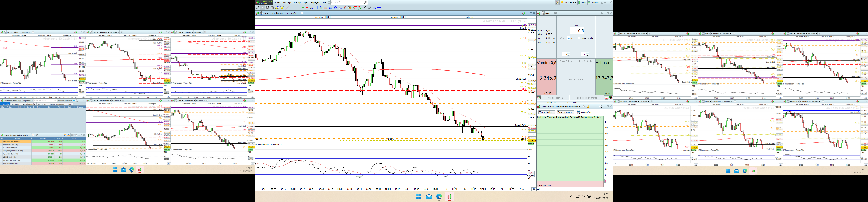Select the text annotation T tool
This screenshot has width=868, height=202.
[x=316, y=8]
